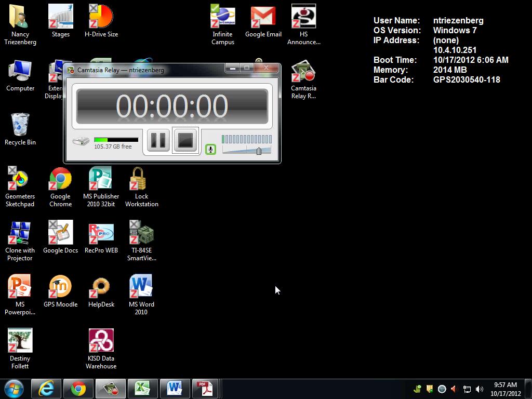Image resolution: width=532 pixels, height=399 pixels.
Task: Open the Windows Start menu
Action: click(x=14, y=389)
